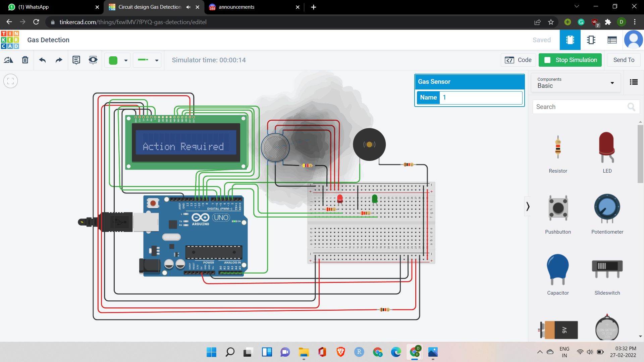This screenshot has width=644, height=362.
Task: Click zoom to fit icon
Action: (x=10, y=81)
